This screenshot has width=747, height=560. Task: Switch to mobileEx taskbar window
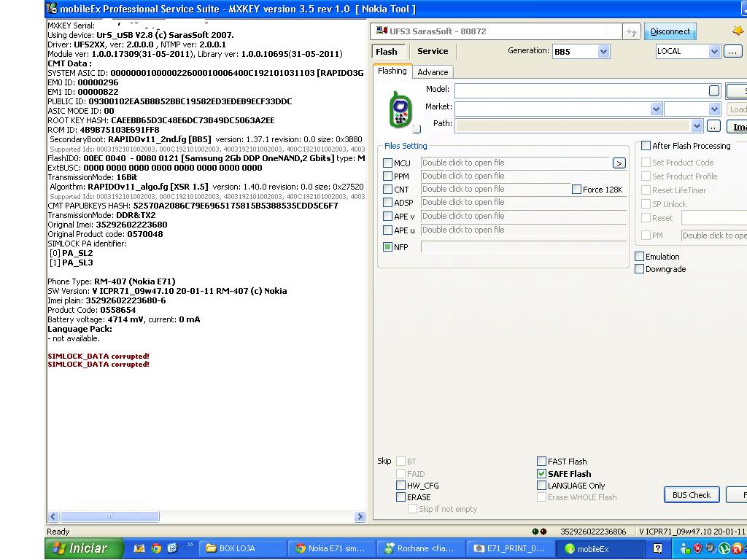[x=600, y=548]
